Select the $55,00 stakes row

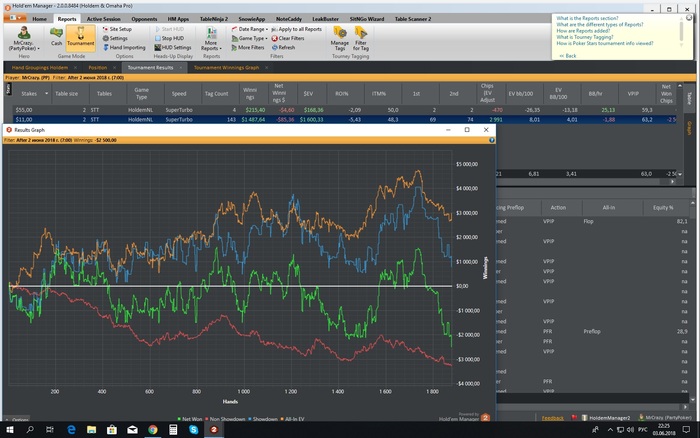[342, 110]
